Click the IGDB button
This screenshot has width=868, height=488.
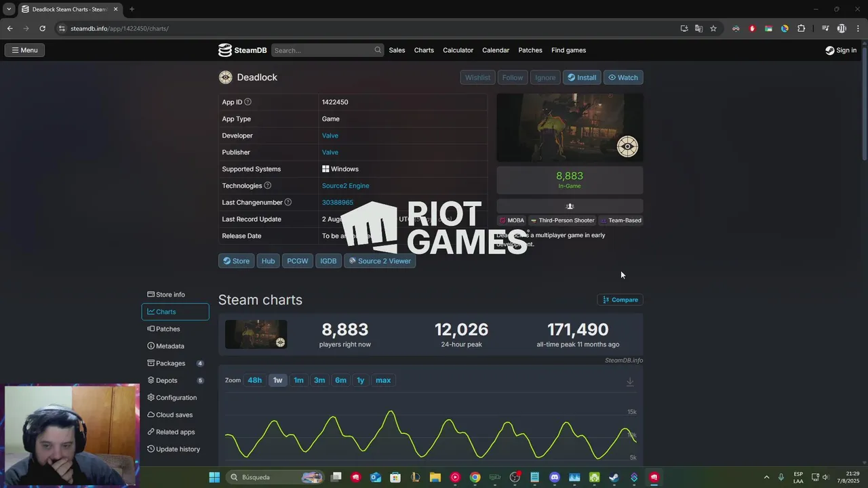click(x=328, y=261)
